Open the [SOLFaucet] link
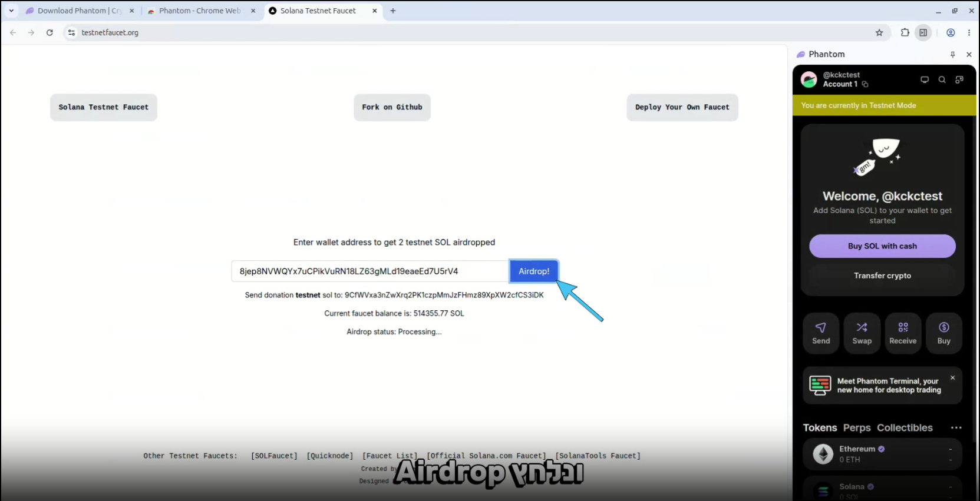 click(274, 456)
